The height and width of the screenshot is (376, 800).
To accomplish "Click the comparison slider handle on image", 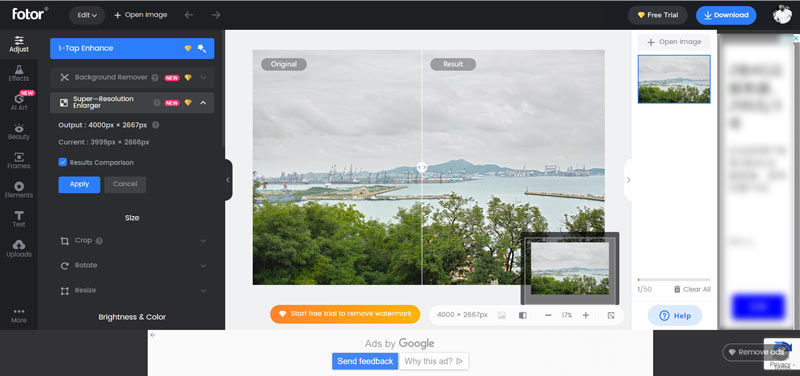I will coord(421,167).
